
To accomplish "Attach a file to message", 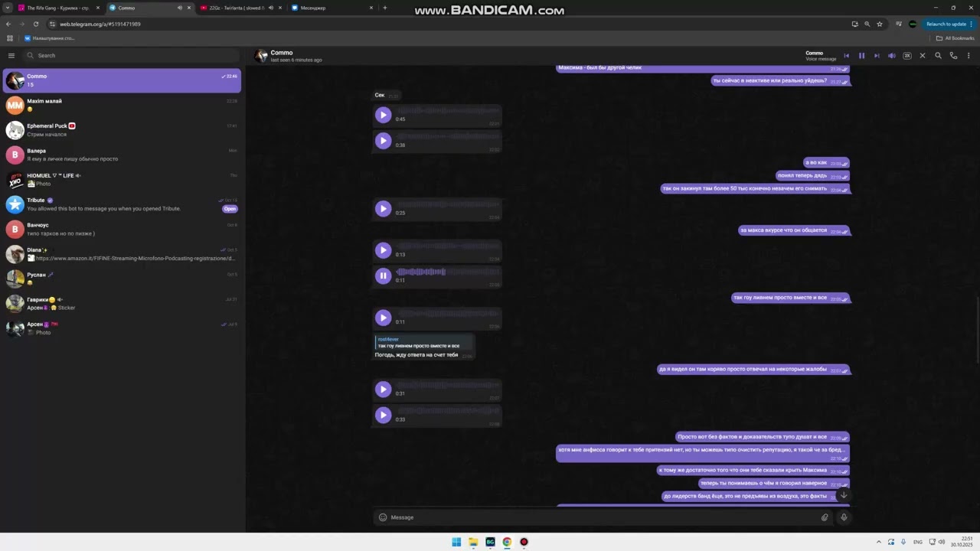I will 825,517.
